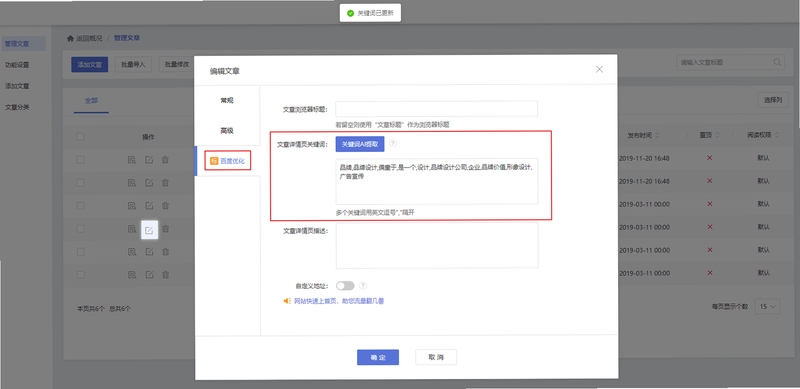Open 功能设置 in the left sidebar
This screenshot has height=389, width=800.
coord(17,65)
